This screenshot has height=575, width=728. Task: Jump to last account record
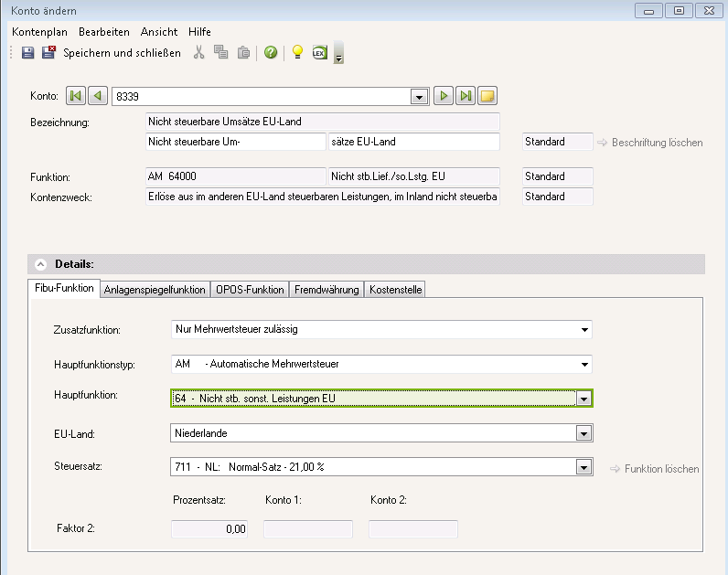[466, 96]
